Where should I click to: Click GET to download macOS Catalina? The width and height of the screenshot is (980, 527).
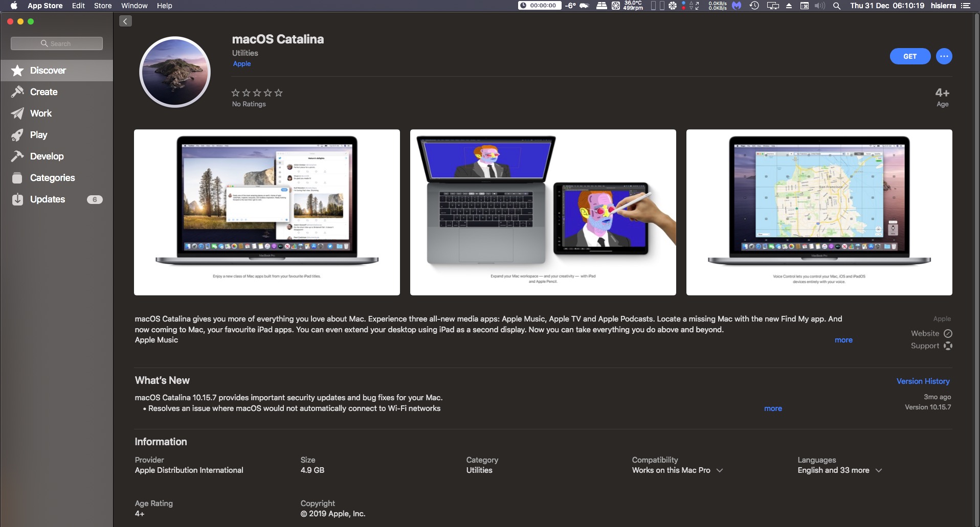(x=910, y=56)
